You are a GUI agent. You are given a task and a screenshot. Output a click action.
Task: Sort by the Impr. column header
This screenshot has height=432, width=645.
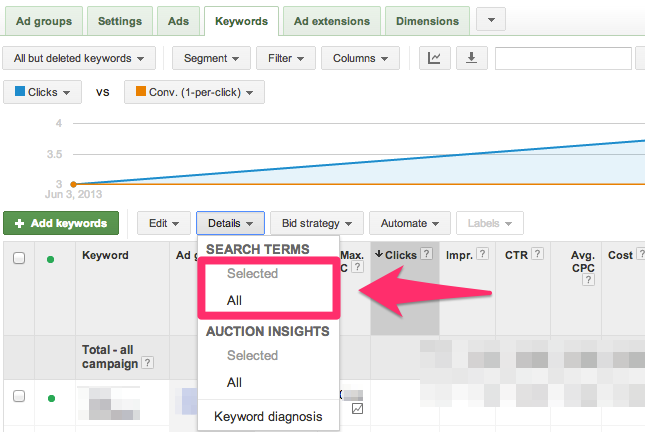(x=459, y=255)
